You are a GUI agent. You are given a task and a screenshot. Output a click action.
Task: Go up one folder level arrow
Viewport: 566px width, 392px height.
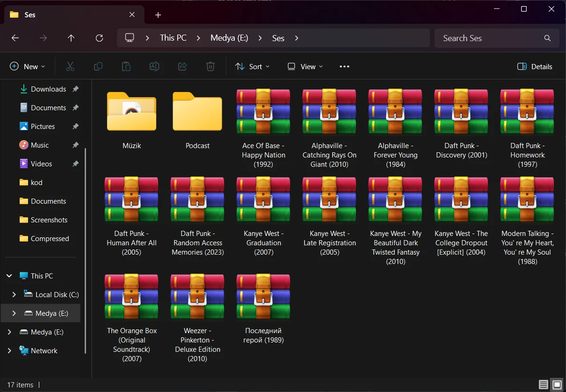(71, 38)
